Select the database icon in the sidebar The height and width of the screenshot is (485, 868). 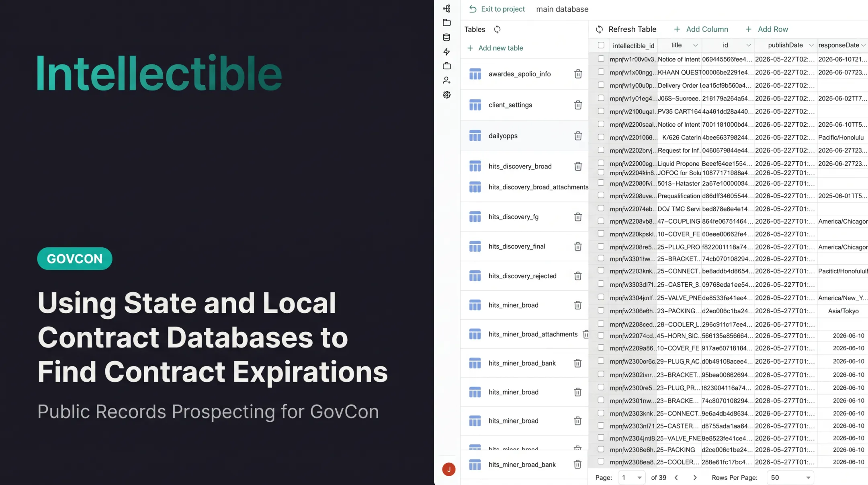(446, 37)
